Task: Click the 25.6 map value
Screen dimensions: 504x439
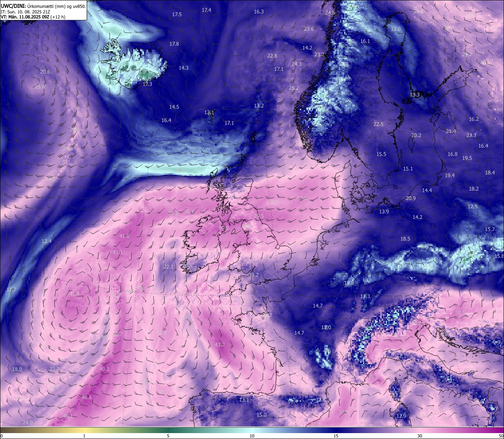Action: 40,87
